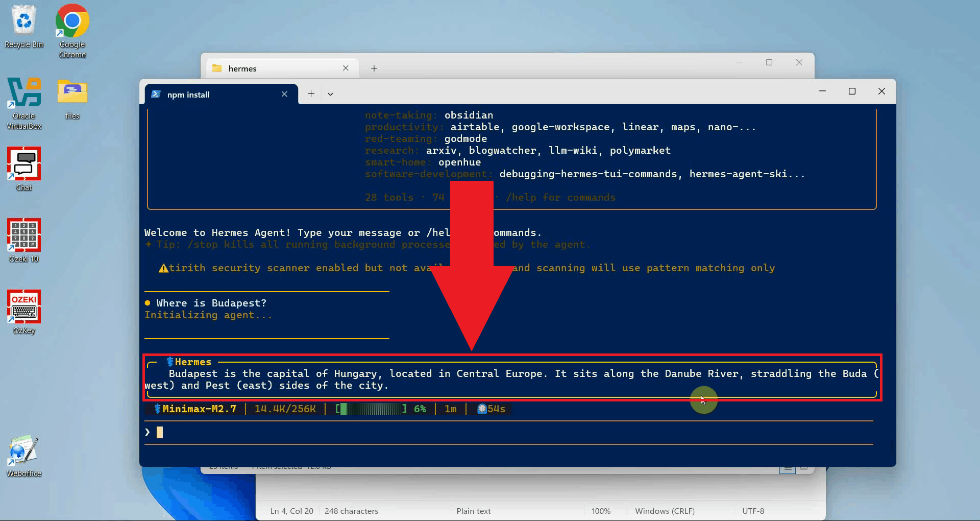Open the Weboffice desktop shortcut
This screenshot has height=521, width=980.
pyautogui.click(x=24, y=456)
